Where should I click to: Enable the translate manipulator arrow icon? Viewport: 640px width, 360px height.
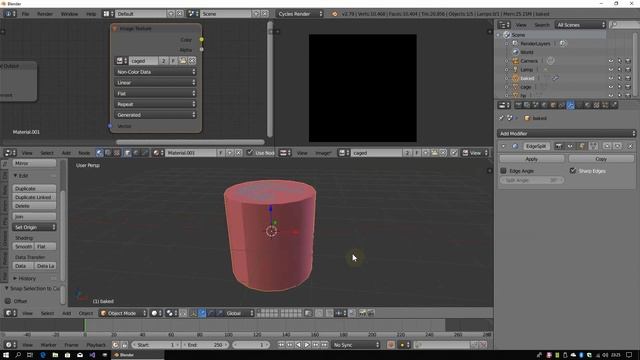tap(202, 313)
